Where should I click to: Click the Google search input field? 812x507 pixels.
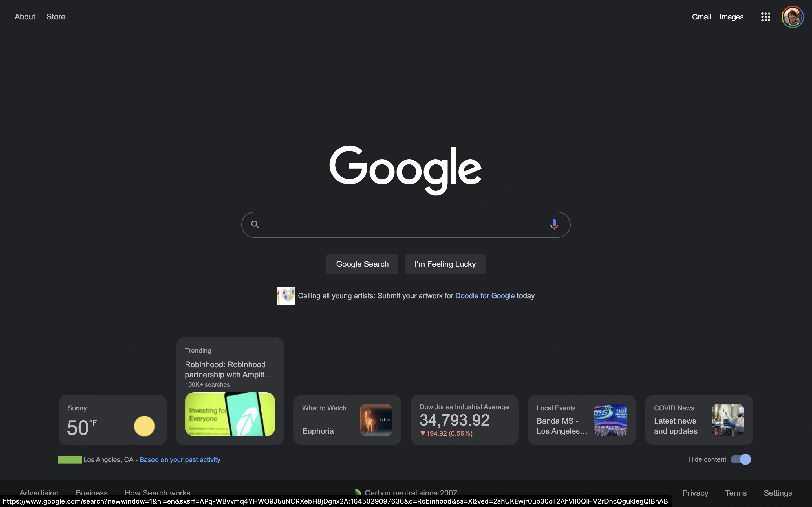coord(406,224)
